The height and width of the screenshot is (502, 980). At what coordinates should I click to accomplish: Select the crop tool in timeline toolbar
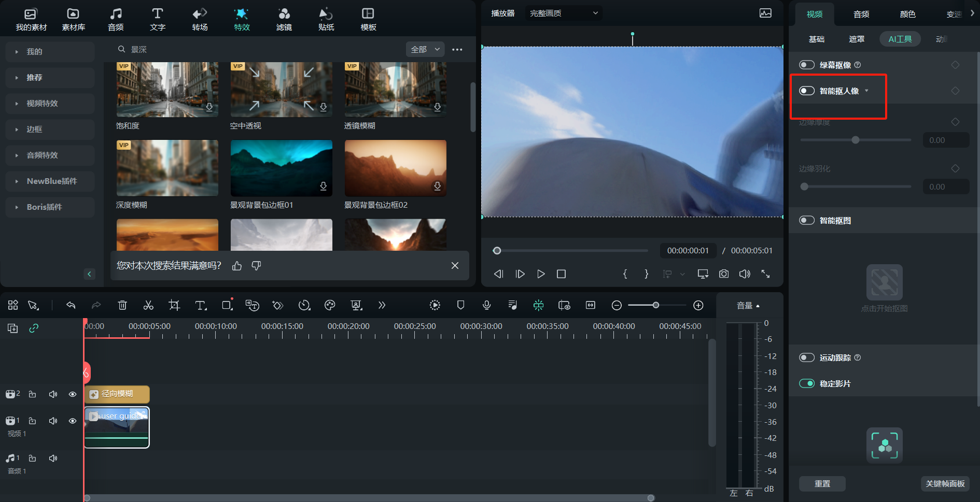click(x=174, y=305)
